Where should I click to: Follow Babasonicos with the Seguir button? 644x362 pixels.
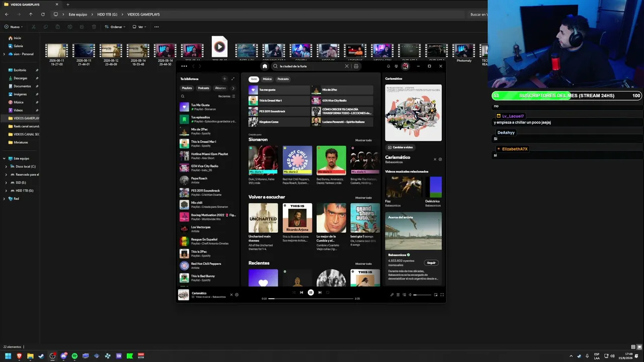(x=431, y=262)
